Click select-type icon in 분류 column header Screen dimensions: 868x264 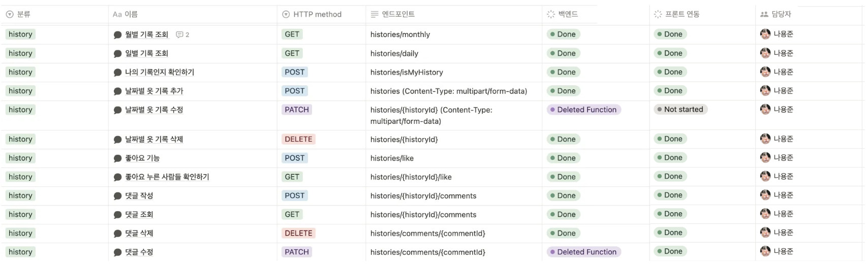(10, 14)
